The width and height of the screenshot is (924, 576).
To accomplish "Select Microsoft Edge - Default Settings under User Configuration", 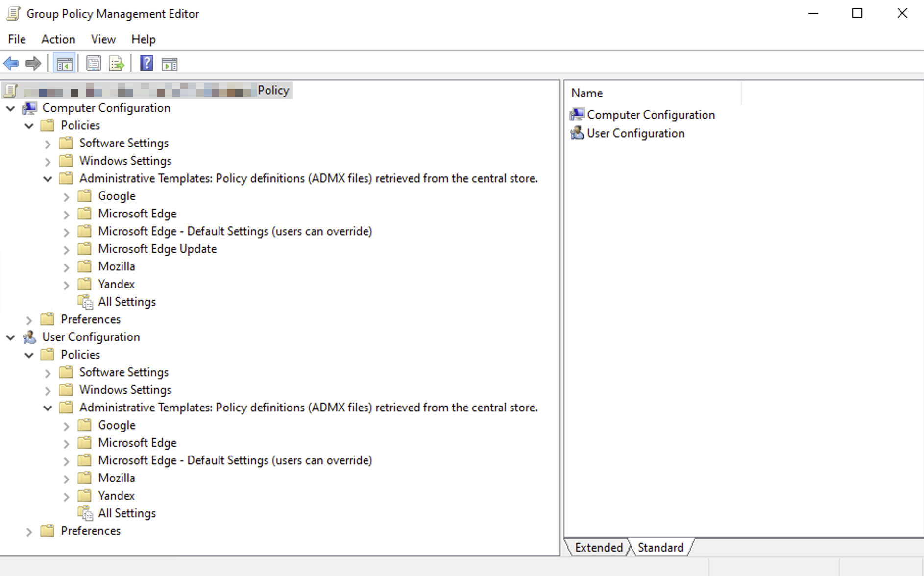I will [235, 460].
